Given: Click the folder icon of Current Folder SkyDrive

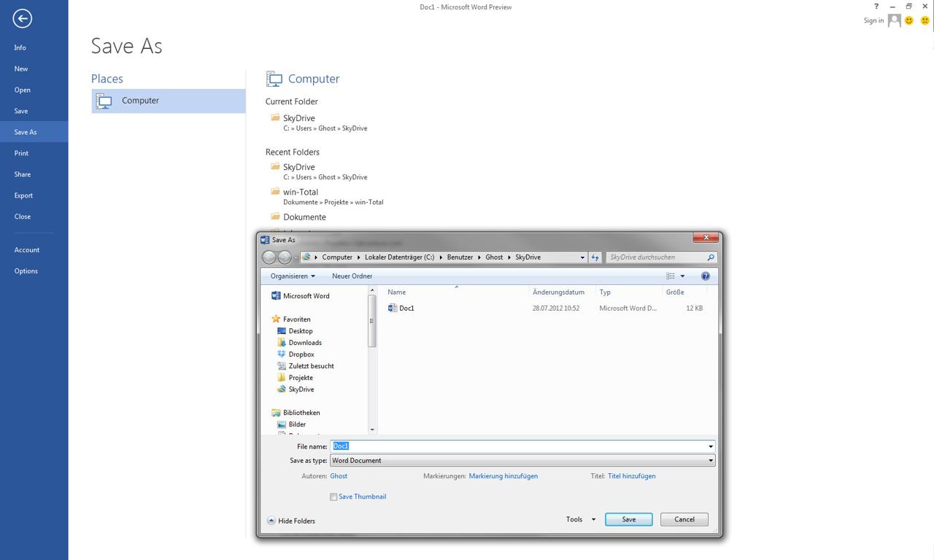Looking at the screenshot, I should pyautogui.click(x=275, y=117).
